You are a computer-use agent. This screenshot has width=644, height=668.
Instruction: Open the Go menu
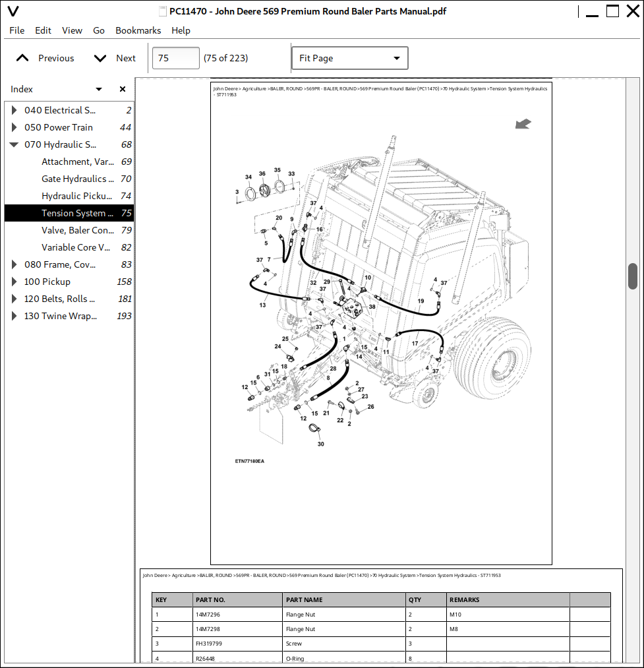[x=99, y=30]
